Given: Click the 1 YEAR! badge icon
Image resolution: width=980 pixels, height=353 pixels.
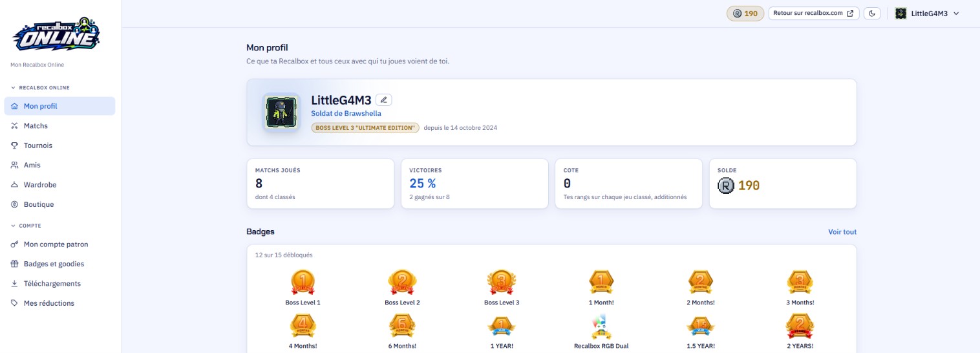Looking at the screenshot, I should tap(502, 326).
